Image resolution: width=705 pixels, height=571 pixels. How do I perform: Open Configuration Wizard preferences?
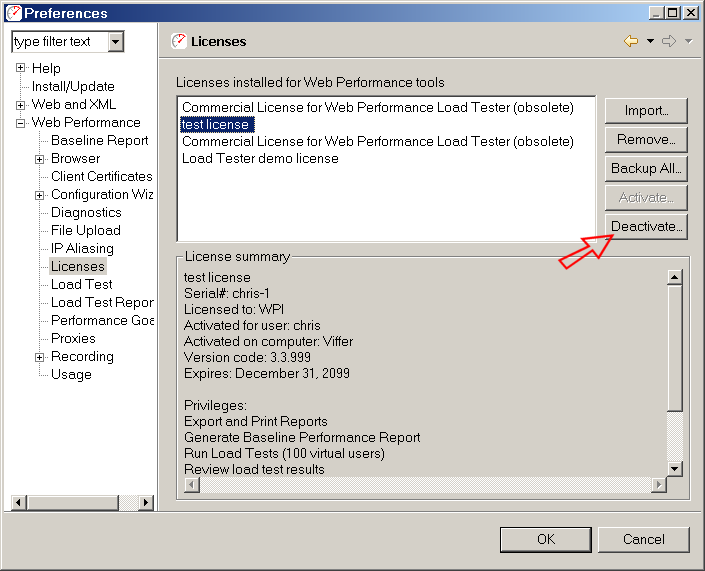(102, 194)
